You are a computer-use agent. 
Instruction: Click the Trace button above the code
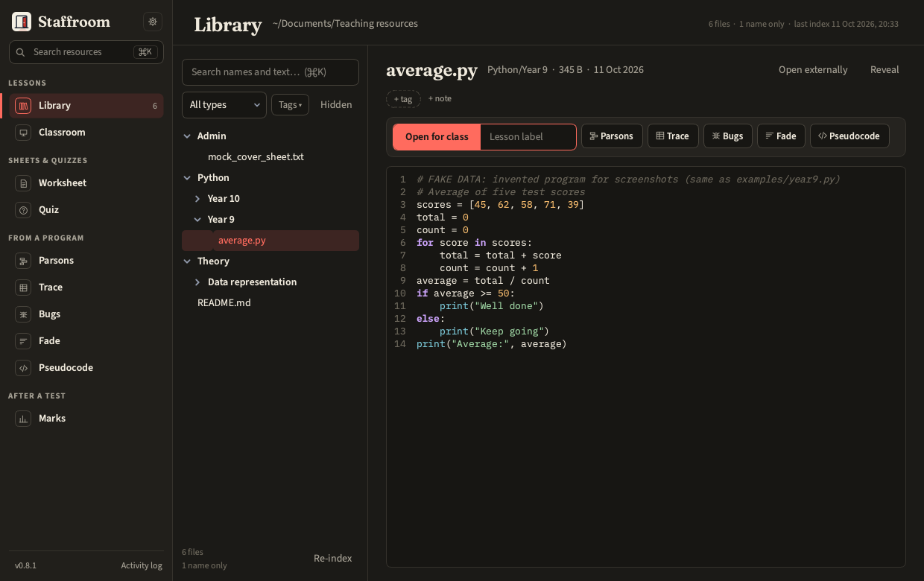[673, 136]
